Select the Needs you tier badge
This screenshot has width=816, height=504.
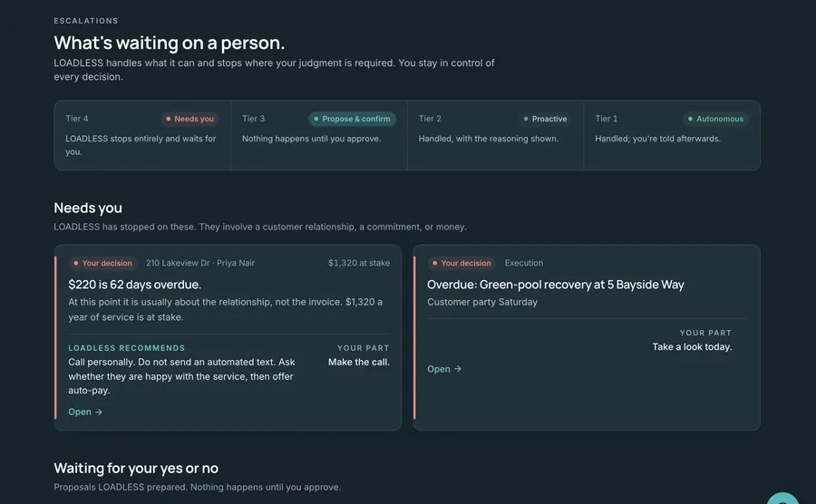pos(189,119)
